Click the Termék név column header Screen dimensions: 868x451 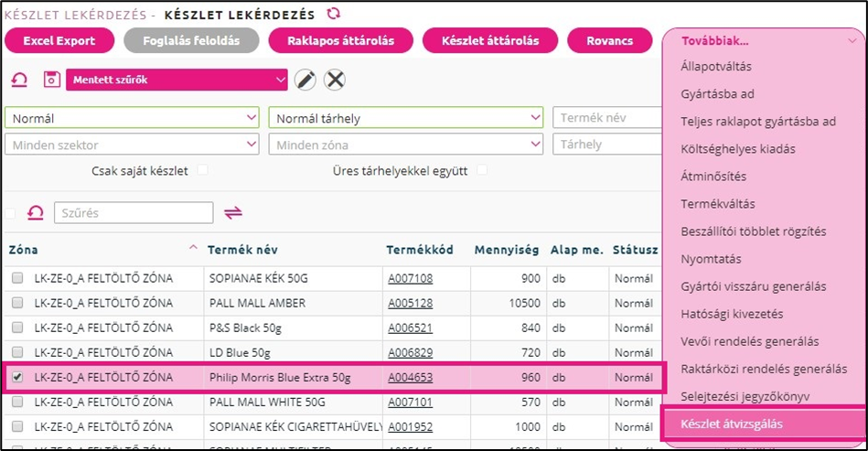tap(242, 250)
